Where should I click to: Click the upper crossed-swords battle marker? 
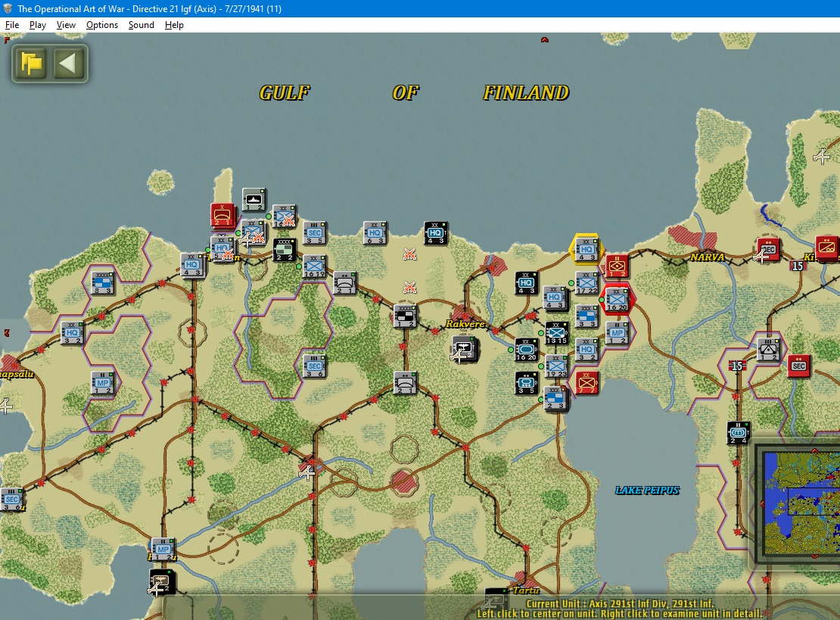coord(410,254)
